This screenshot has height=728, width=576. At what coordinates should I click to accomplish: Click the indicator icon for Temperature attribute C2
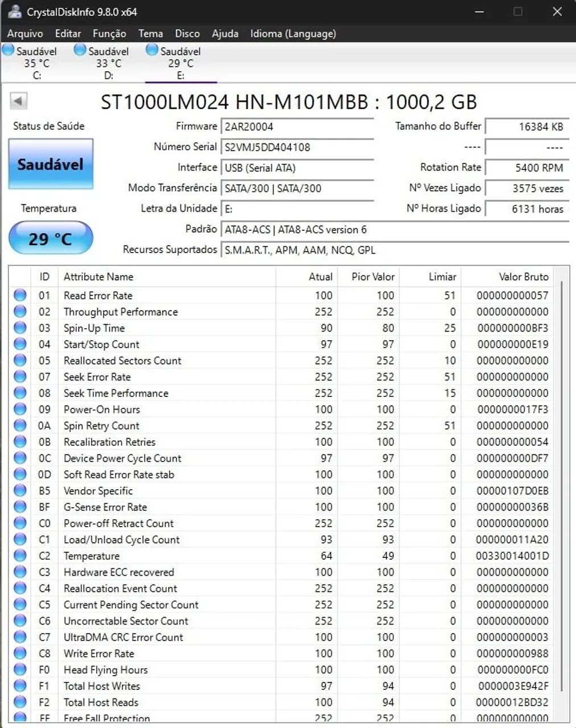pos(20,556)
